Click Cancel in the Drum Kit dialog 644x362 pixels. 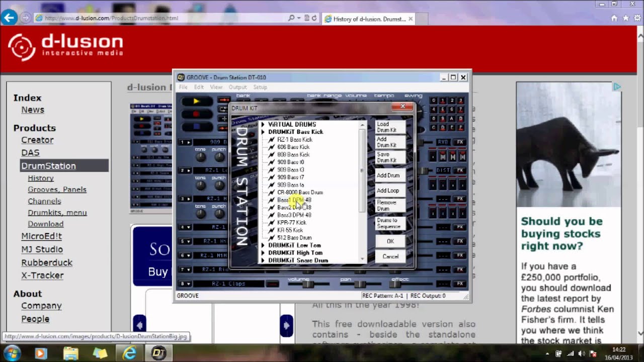390,256
